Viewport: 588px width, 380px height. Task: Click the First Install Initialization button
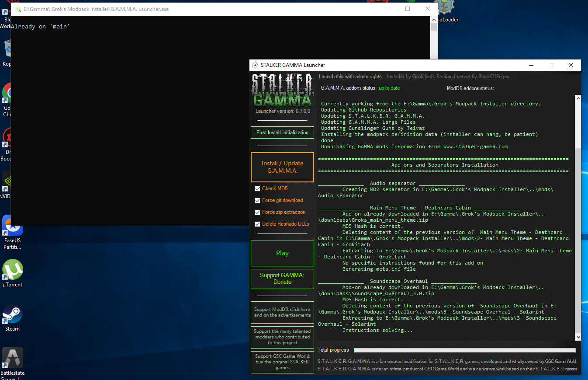282,132
